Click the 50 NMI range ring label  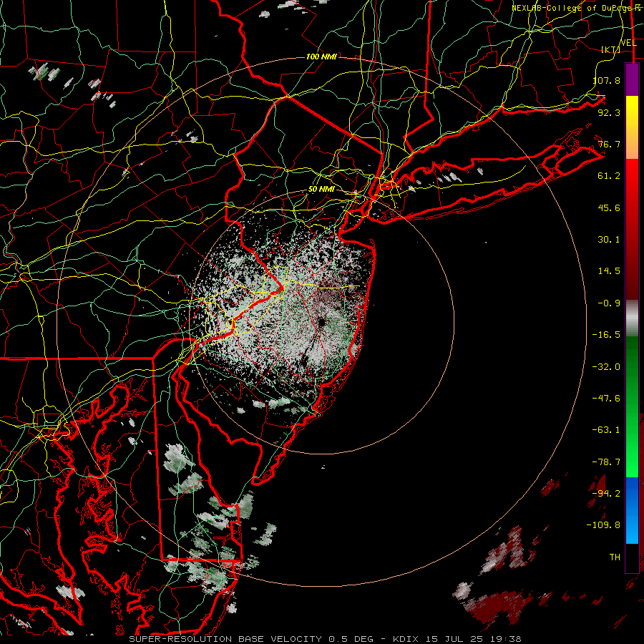tap(321, 190)
